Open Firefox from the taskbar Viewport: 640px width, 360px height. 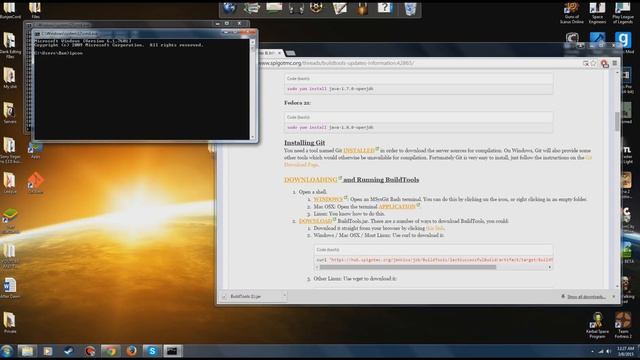(x=131, y=351)
